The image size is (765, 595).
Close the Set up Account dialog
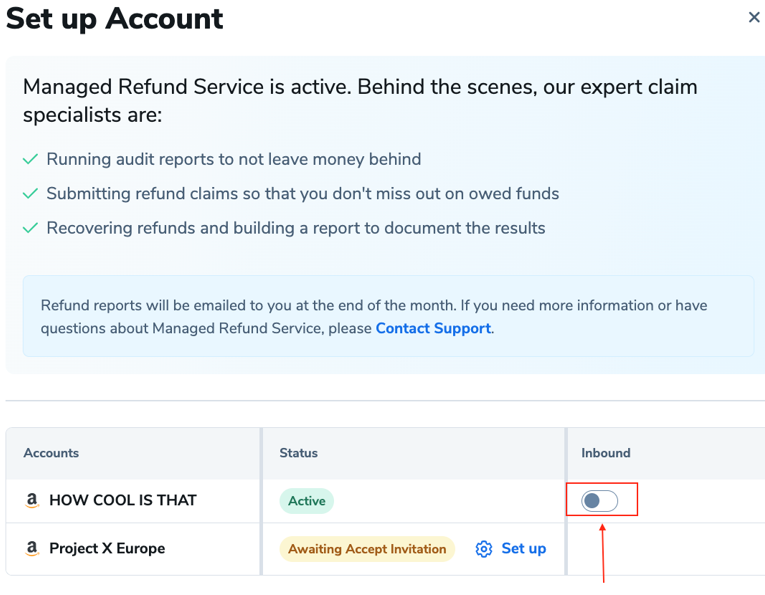point(754,17)
